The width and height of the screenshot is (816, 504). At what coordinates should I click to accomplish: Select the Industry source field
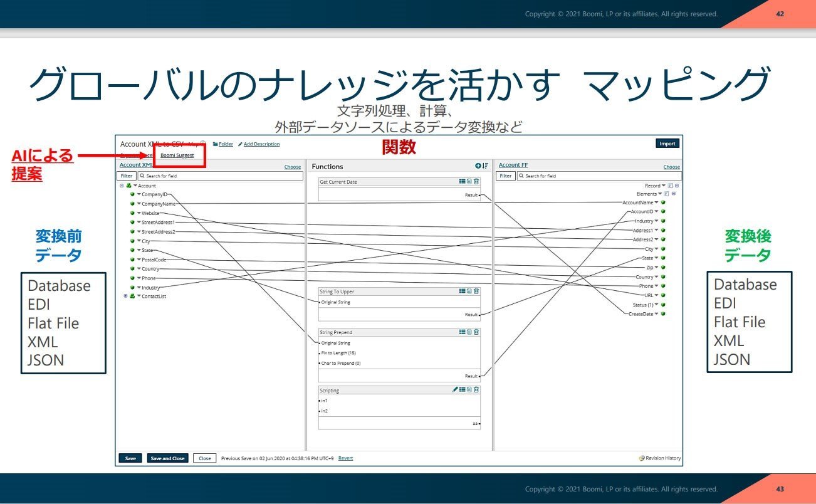tap(150, 287)
